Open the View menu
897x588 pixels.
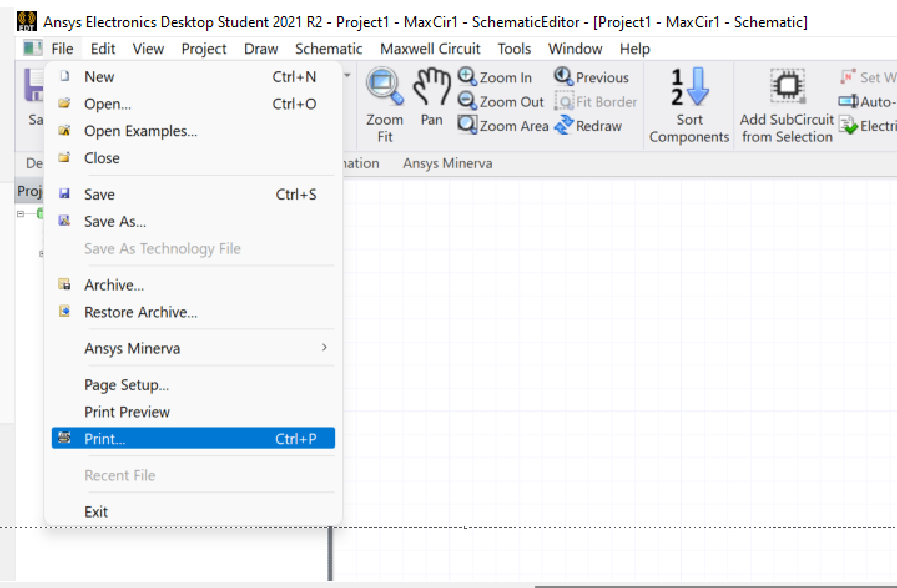click(x=148, y=49)
